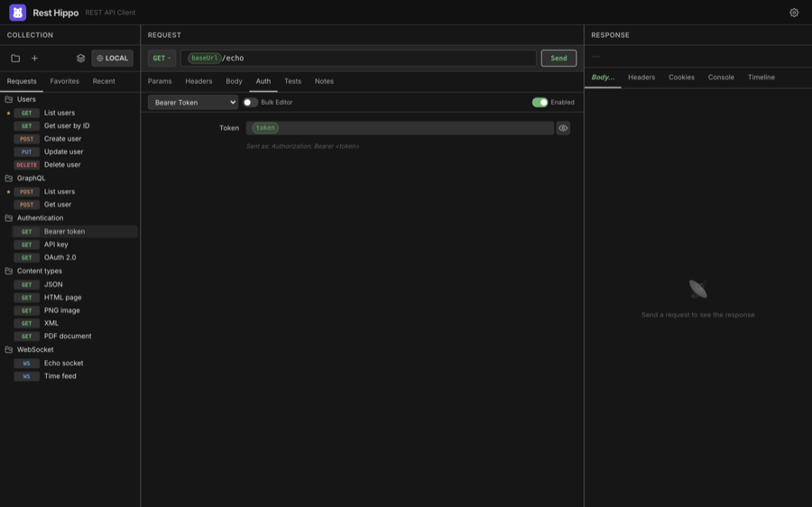Click the Authentication folder icon
Viewport: 812px width, 507px height.
(9, 218)
